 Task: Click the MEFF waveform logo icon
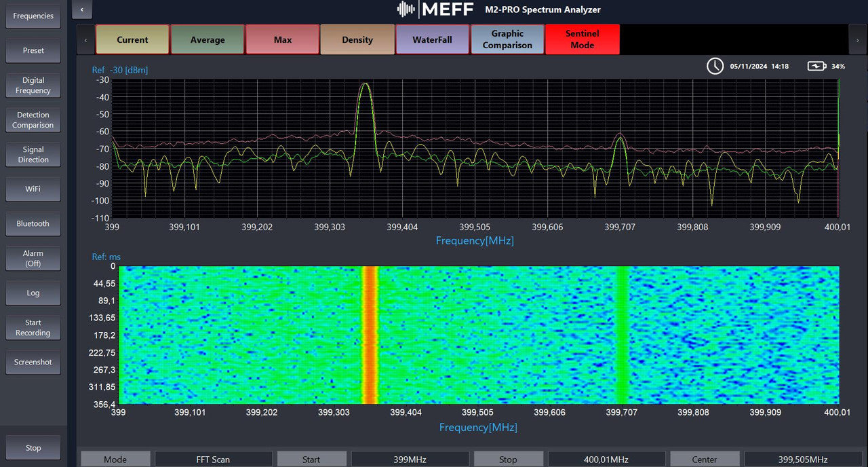tap(405, 10)
